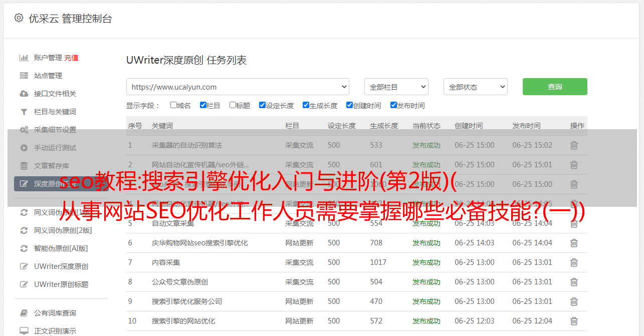
Task: Click the 发布时间 column header
Action: 526,126
